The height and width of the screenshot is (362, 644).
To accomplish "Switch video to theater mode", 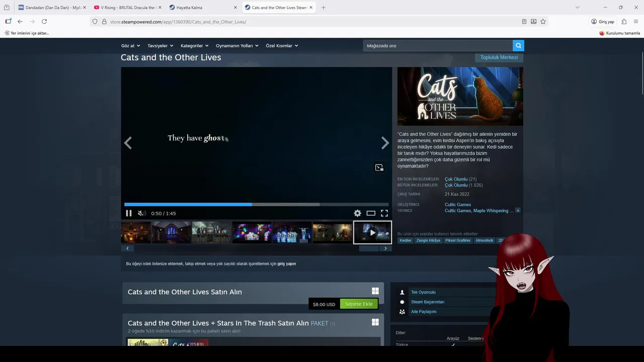I will coord(371,213).
